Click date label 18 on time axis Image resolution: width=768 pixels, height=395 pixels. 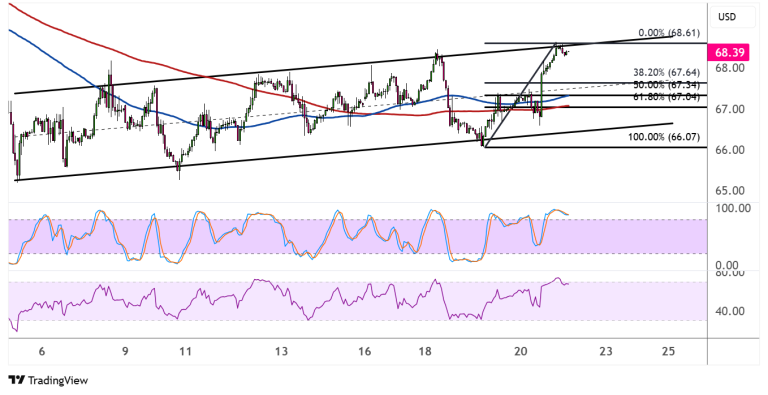coord(425,351)
